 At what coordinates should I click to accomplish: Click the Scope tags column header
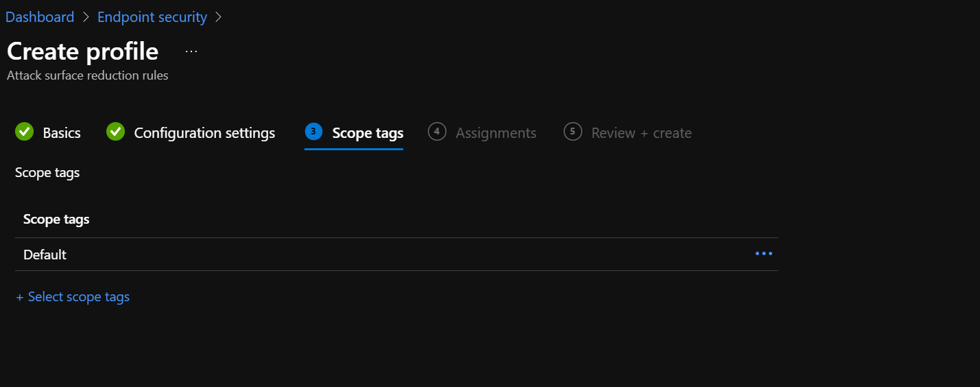tap(56, 220)
